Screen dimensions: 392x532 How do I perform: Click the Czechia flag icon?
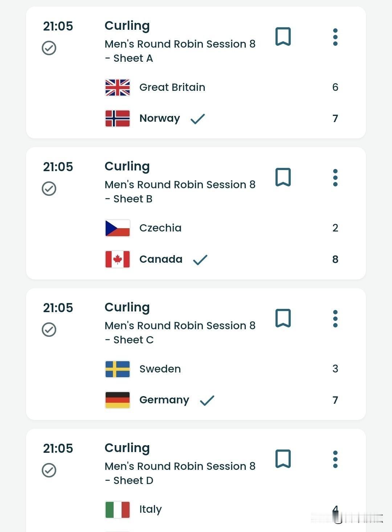click(118, 228)
